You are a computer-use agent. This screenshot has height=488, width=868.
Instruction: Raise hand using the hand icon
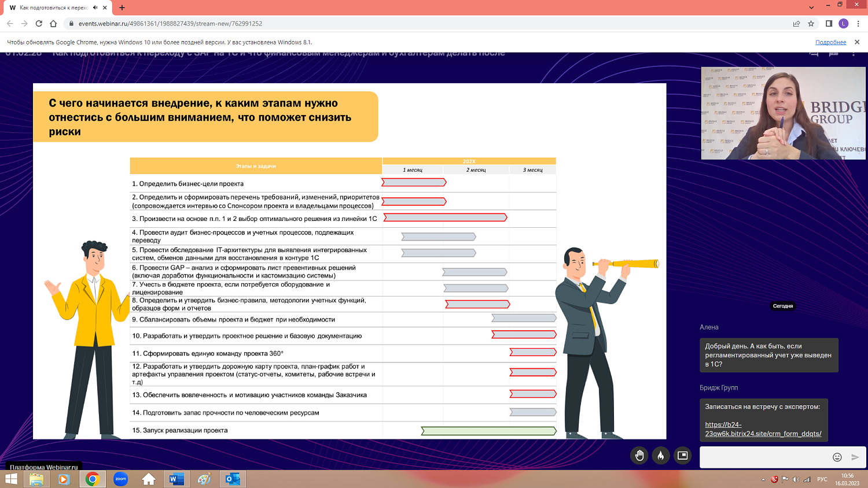click(x=639, y=456)
